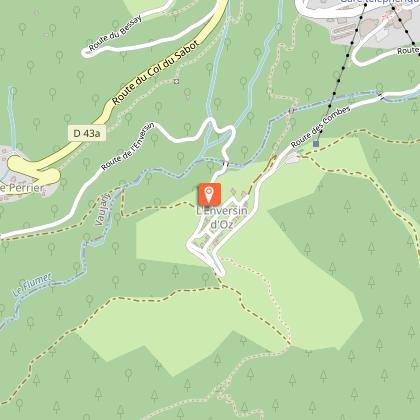Image resolution: width=420 pixels, height=420 pixels.
Task: Click the small square marker near Col du Sabot road
Action: (x=176, y=81)
